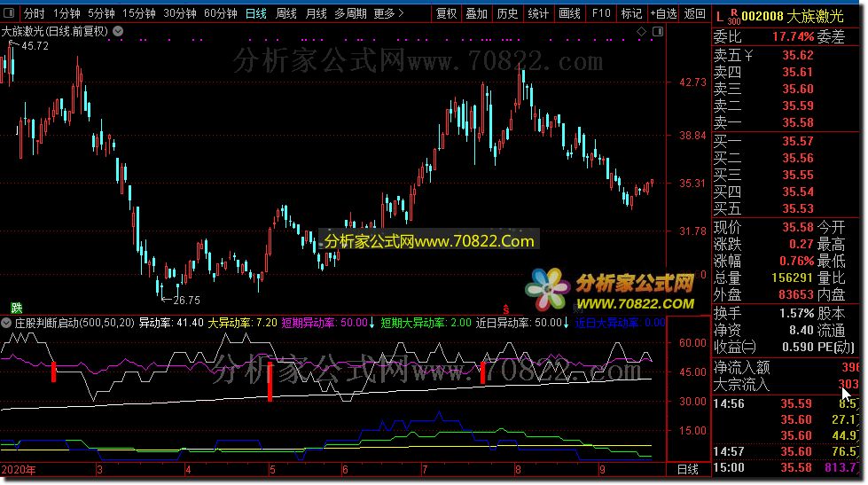
Task: Add stock with +自选 button
Action: [663, 12]
